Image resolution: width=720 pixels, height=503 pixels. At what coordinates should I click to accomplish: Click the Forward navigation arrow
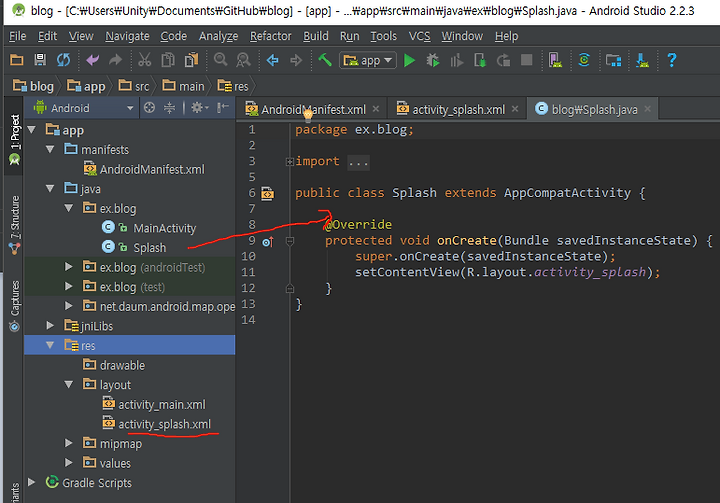point(296,60)
